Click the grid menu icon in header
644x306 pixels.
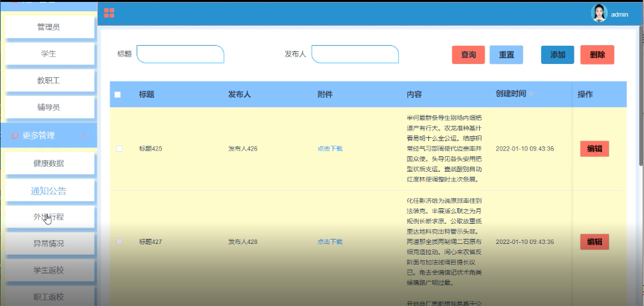tap(109, 13)
